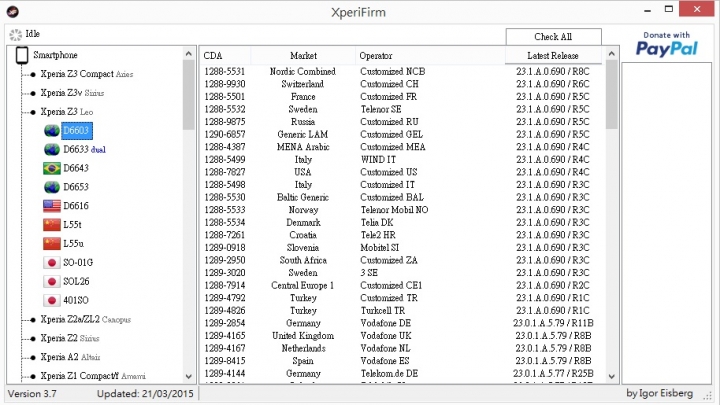The width and height of the screenshot is (720, 405).
Task: Click the Smartphone device icon in the tree
Action: (22, 55)
